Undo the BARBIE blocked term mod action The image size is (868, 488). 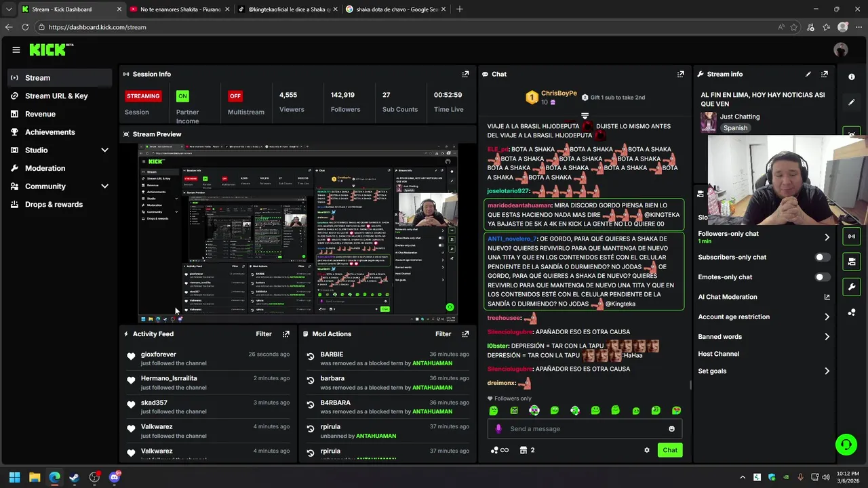pyautogui.click(x=311, y=357)
